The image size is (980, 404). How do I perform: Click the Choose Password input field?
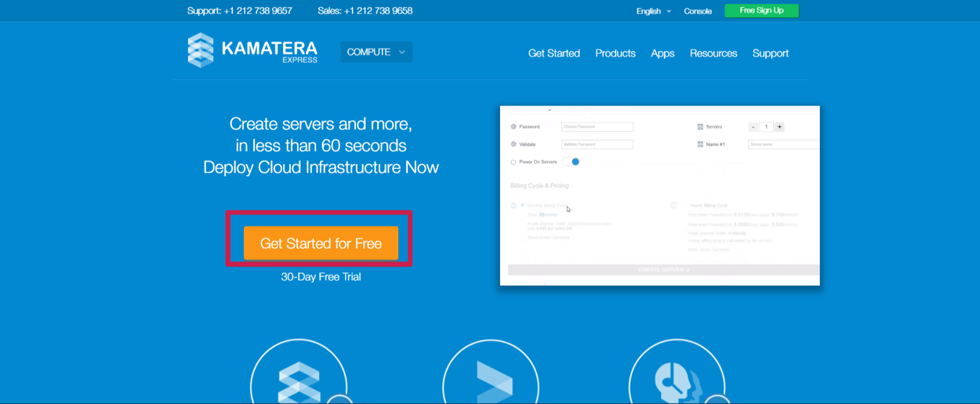597,126
